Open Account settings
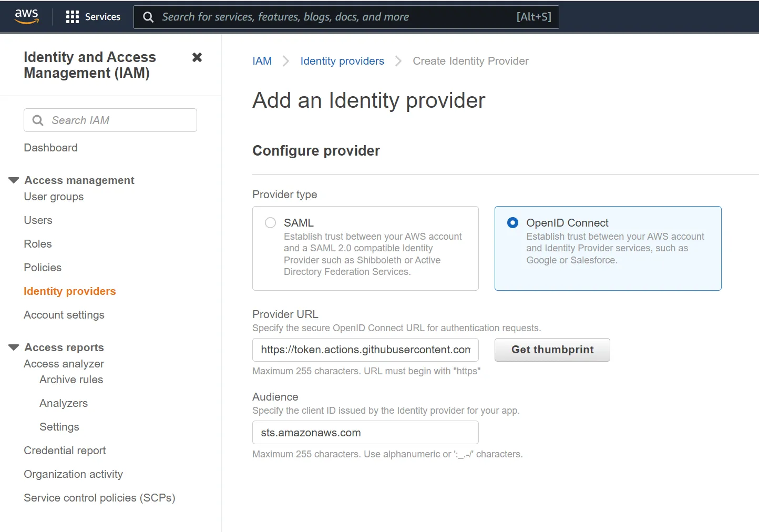The image size is (759, 532). (x=64, y=314)
